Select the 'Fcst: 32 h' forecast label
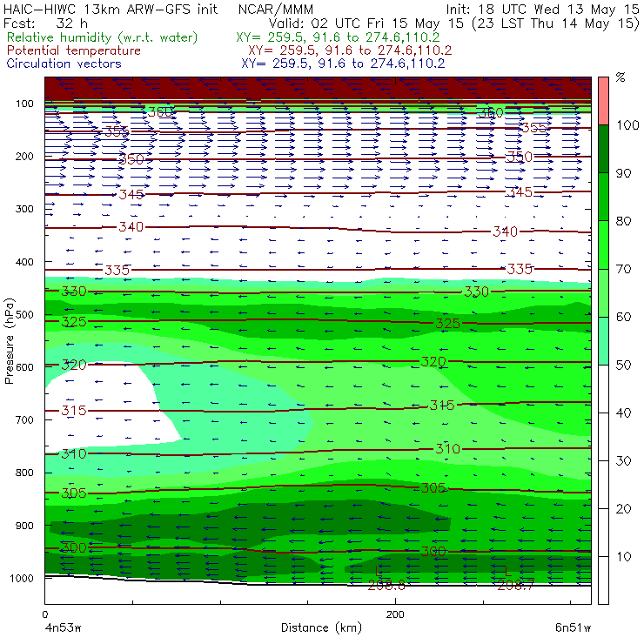 [45, 23]
